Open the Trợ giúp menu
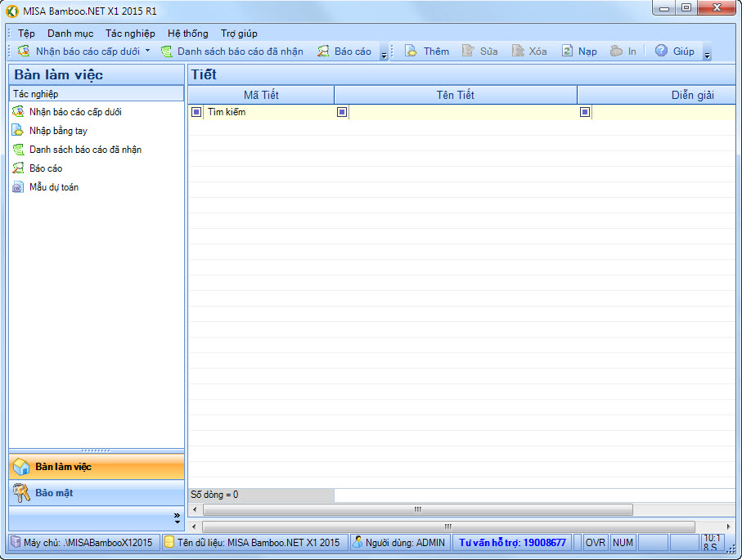742x560 pixels. point(239,33)
